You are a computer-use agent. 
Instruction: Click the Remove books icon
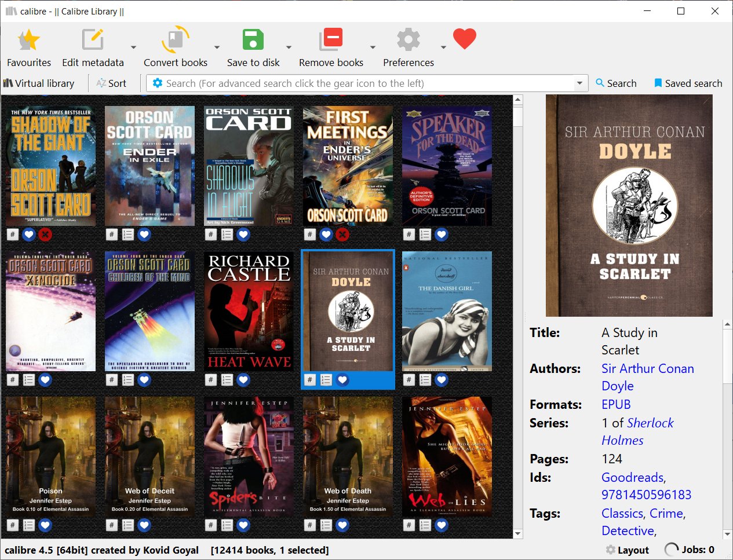click(331, 41)
